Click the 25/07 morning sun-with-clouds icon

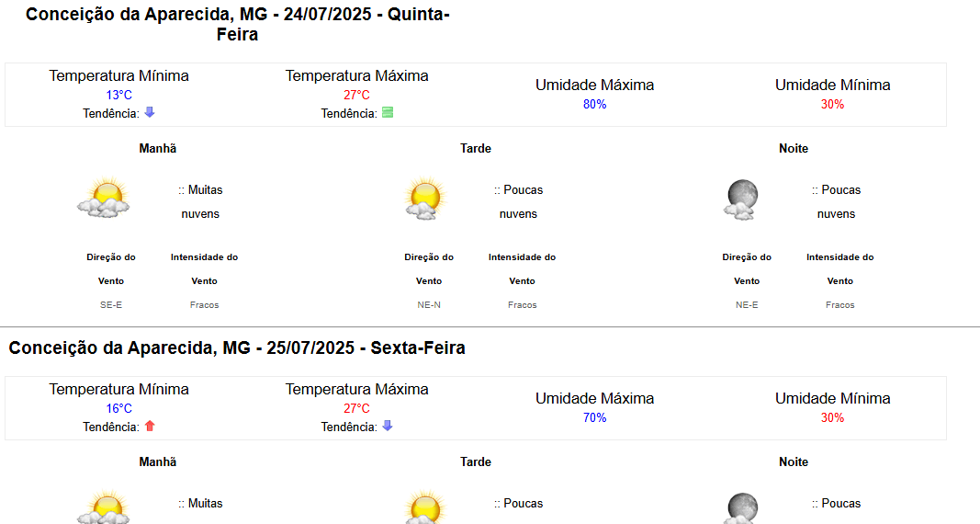pyautogui.click(x=104, y=507)
